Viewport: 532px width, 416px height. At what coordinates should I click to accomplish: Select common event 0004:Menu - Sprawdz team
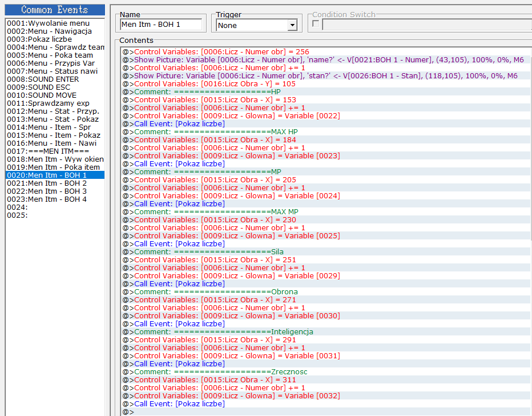[55, 47]
